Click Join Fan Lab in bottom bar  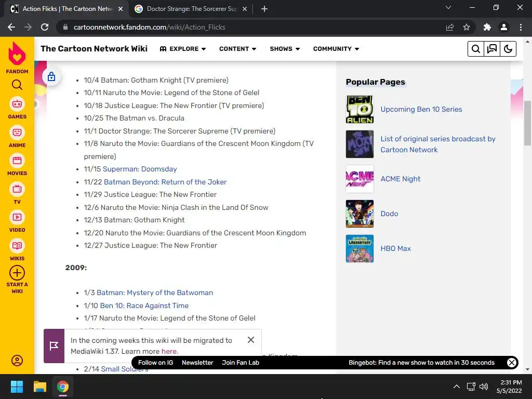click(x=241, y=363)
